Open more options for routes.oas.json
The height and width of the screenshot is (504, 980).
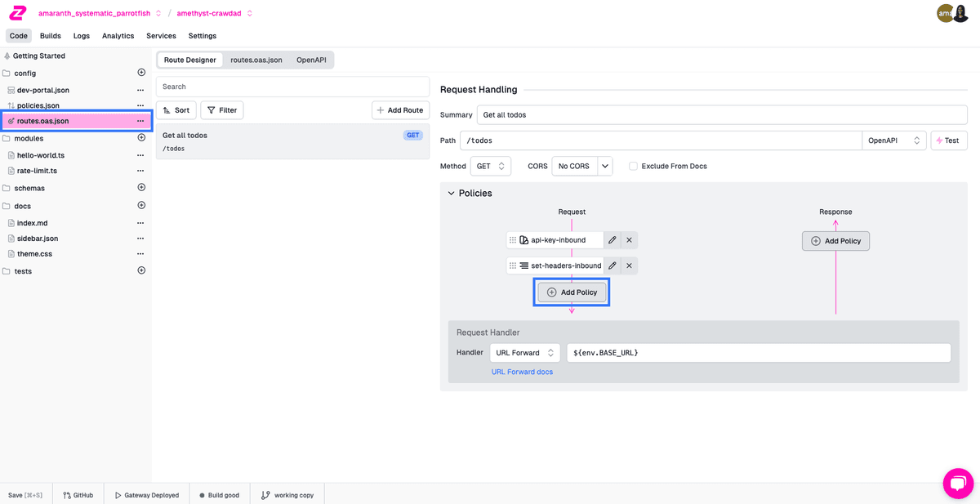pyautogui.click(x=140, y=121)
